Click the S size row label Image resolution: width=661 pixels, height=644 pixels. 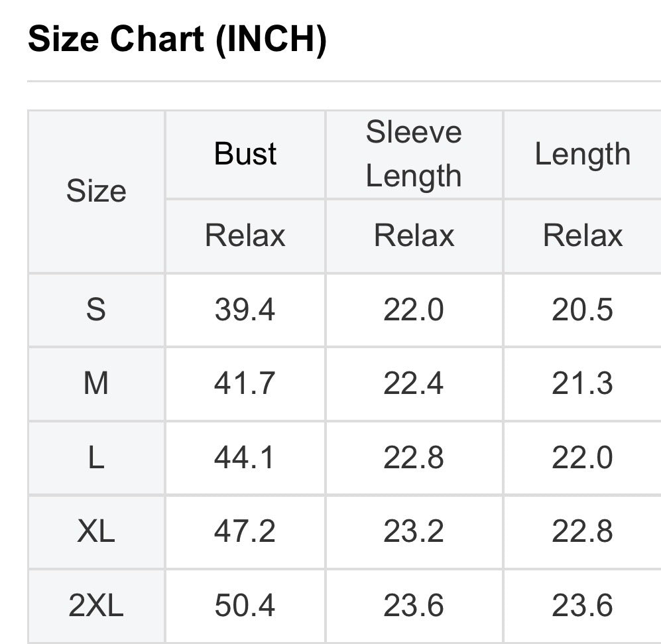point(96,310)
